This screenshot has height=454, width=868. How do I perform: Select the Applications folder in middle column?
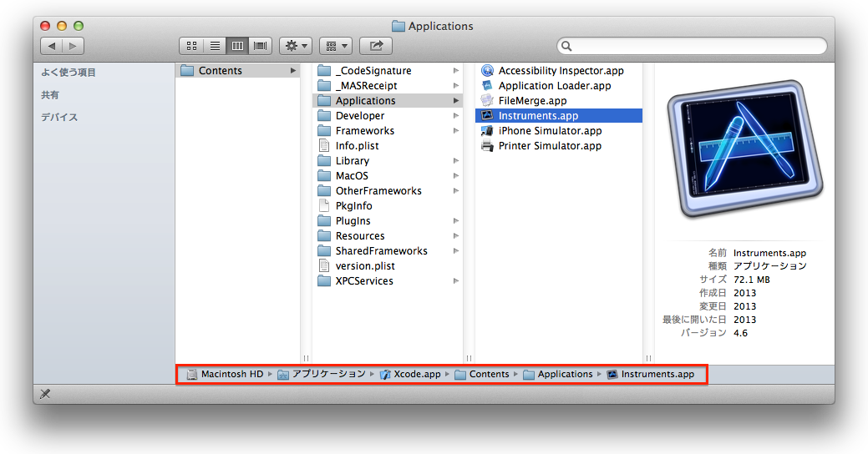click(x=388, y=101)
